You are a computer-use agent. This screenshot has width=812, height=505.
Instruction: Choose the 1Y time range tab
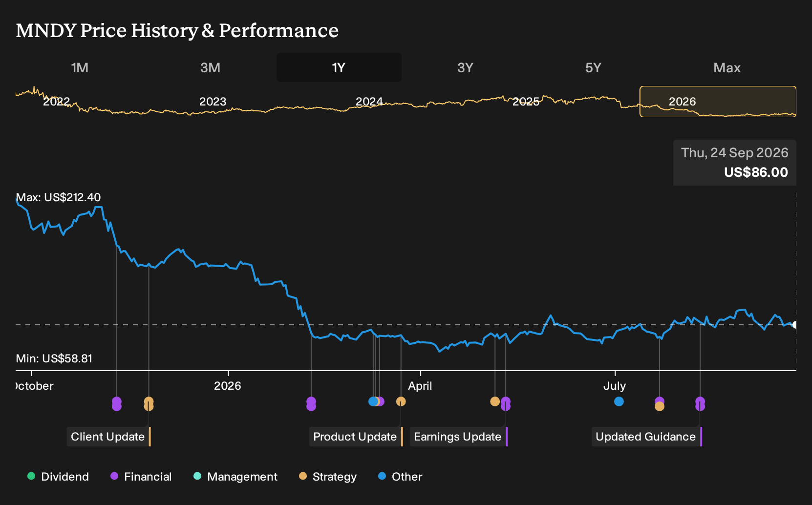coord(339,67)
